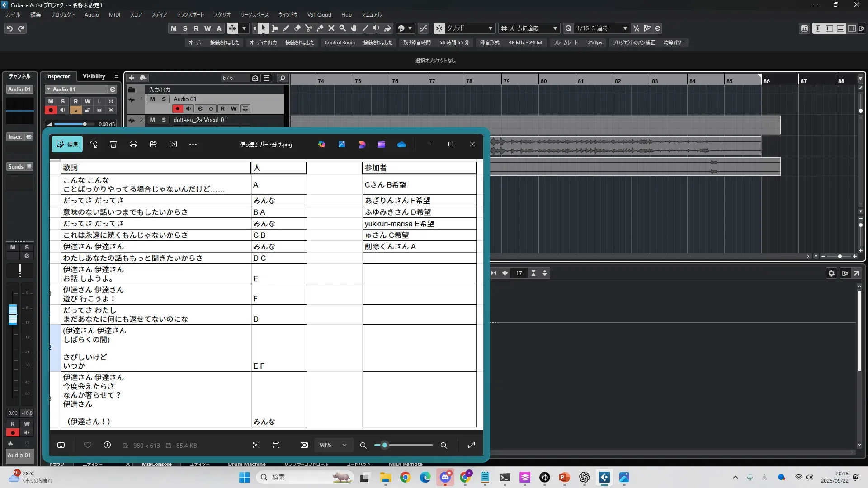Select the Mute X tool
Screen dimensions: 868x488
click(x=331, y=28)
